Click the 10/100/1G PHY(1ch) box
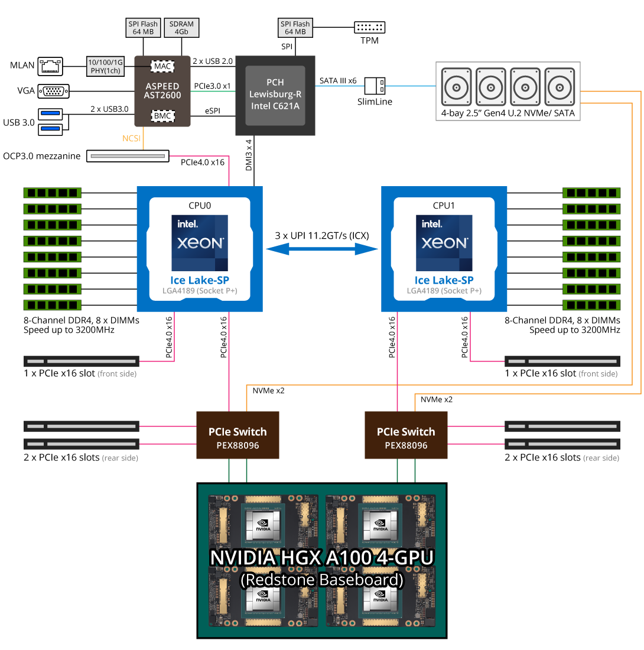Image resolution: width=644 pixels, height=650 pixels. click(105, 66)
